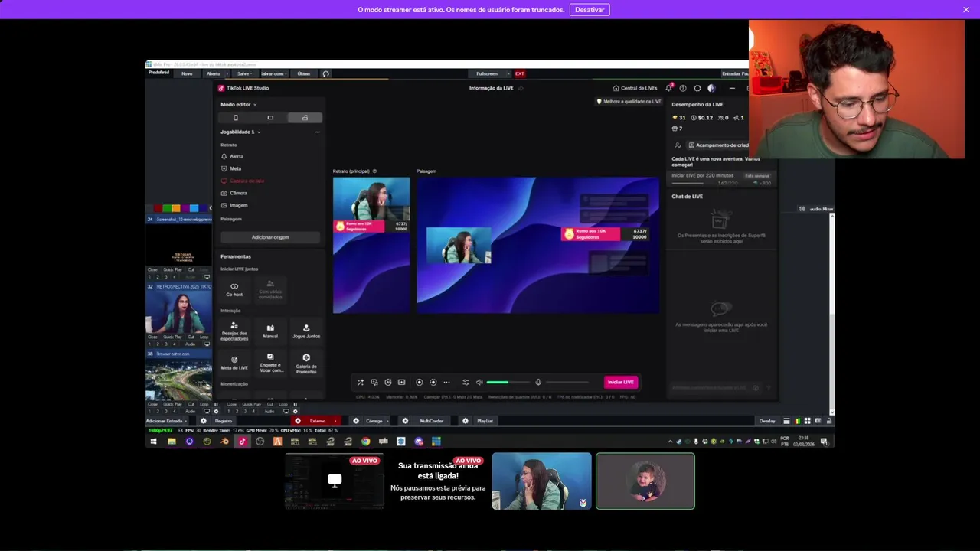Open the scene options three-dot menu
This screenshot has width=980, height=551.
pyautogui.click(x=317, y=132)
